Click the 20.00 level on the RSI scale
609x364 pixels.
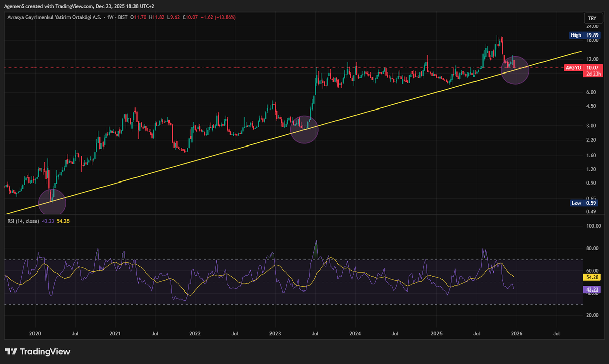[x=592, y=315]
